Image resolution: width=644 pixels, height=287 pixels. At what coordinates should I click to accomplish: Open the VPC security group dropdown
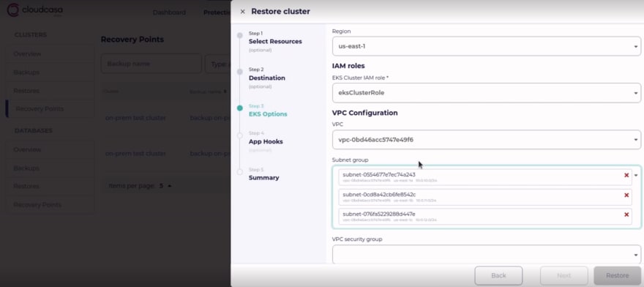coord(486,255)
